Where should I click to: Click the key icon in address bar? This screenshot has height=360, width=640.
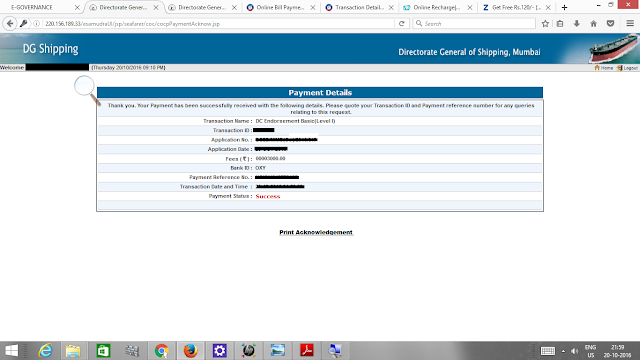point(24,24)
